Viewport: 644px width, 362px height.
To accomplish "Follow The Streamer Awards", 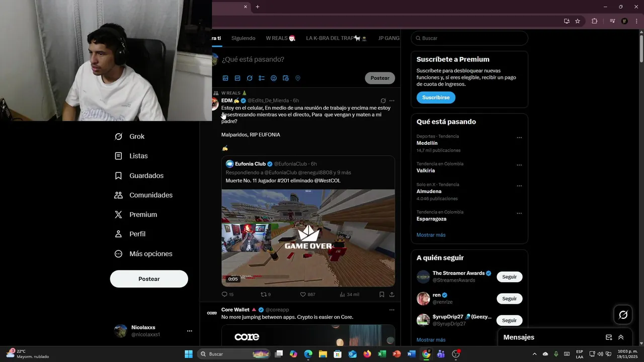I will coord(509,277).
